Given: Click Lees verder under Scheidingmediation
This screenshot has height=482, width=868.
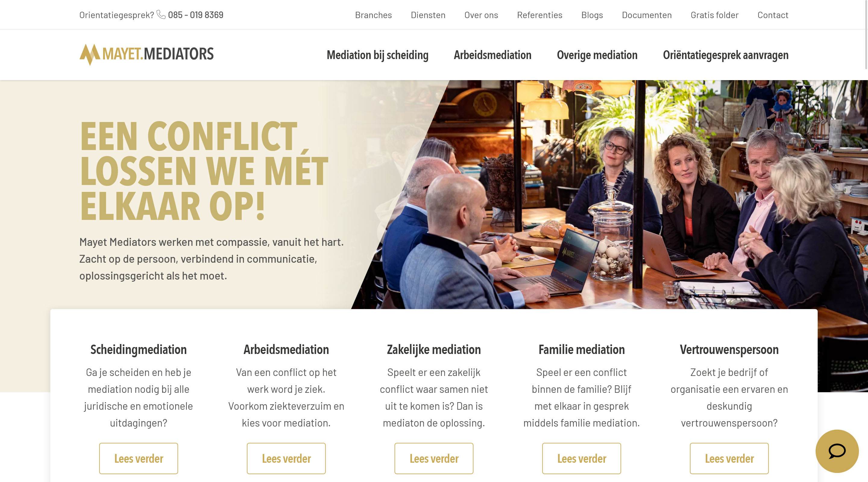Looking at the screenshot, I should 139,459.
